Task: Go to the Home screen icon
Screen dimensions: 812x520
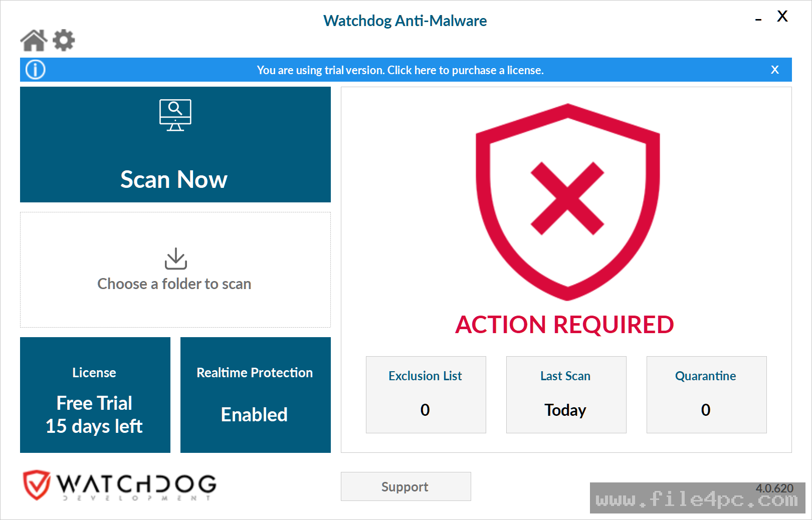Action: pyautogui.click(x=34, y=40)
